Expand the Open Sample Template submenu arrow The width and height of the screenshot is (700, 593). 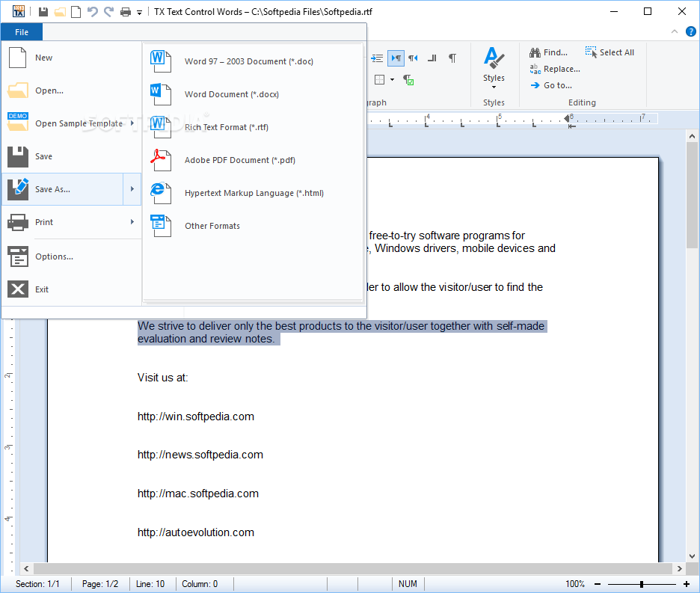coord(132,123)
